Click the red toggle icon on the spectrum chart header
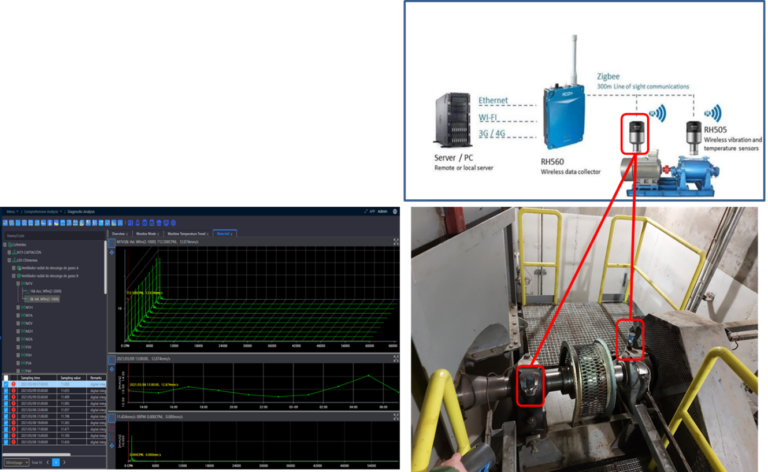This screenshot has width=768, height=472. pyautogui.click(x=112, y=418)
